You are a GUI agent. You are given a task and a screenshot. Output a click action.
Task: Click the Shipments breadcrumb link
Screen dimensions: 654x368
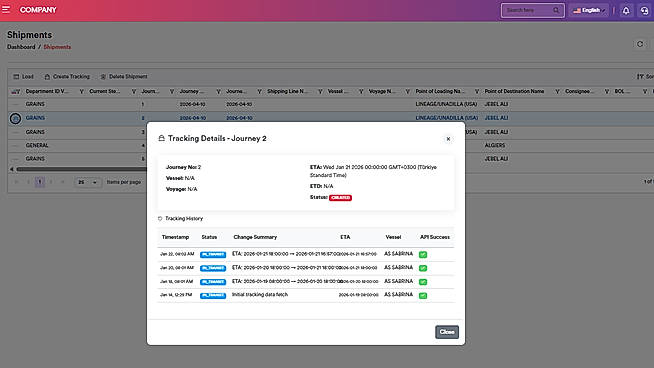point(57,47)
